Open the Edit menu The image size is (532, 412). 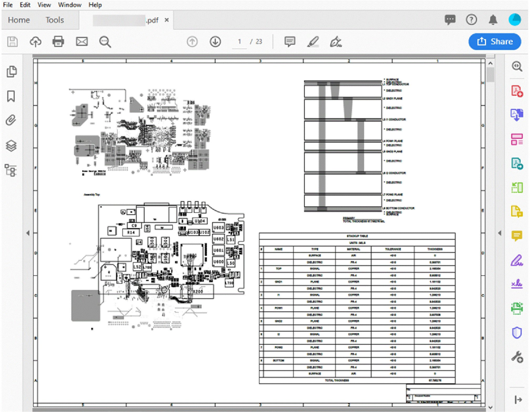pyautogui.click(x=25, y=5)
